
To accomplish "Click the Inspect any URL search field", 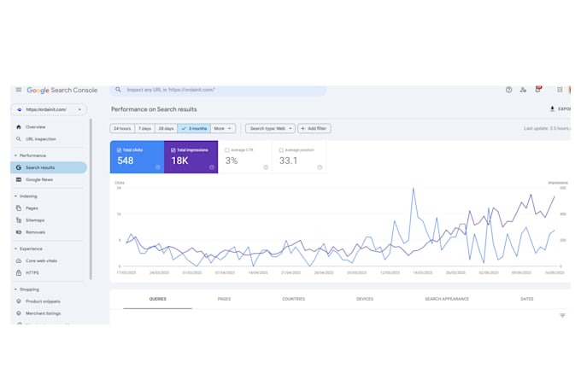I will point(218,90).
